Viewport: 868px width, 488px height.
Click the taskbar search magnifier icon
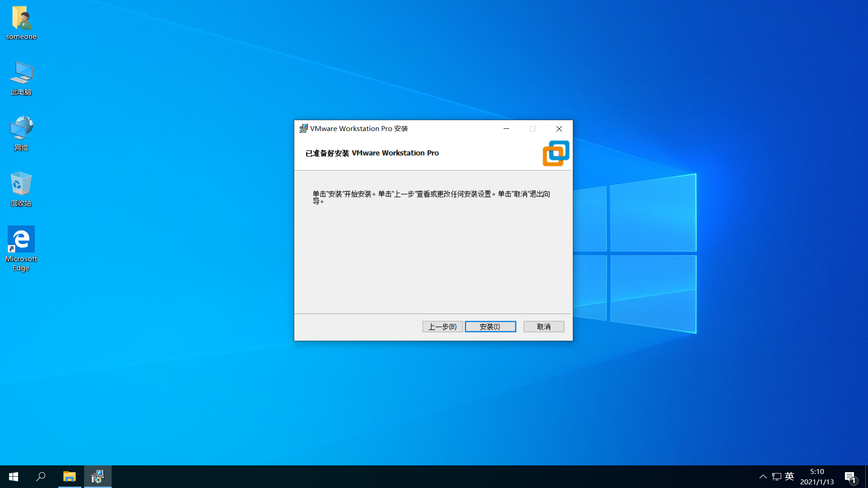41,477
